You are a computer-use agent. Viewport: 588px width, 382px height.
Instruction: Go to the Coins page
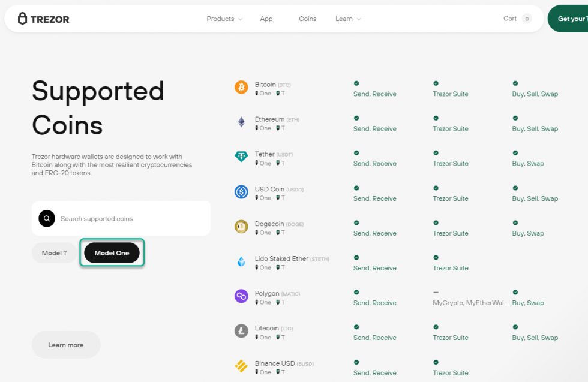click(x=307, y=19)
